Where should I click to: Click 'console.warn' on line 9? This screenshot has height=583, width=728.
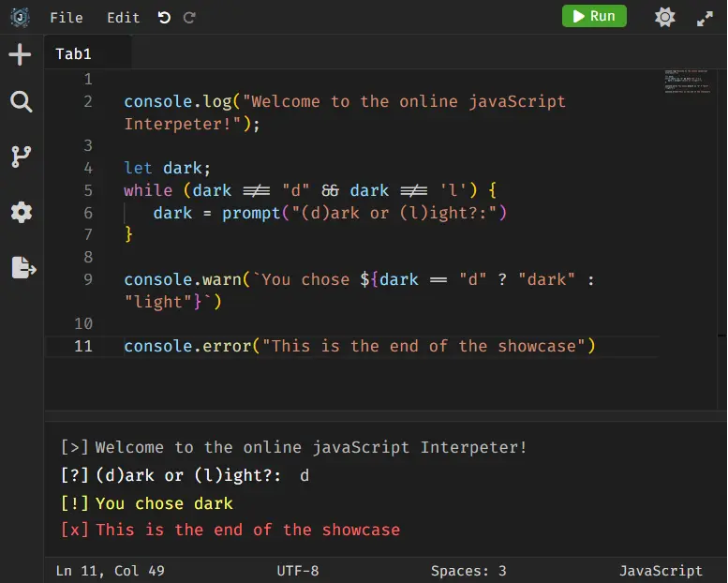[183, 279]
